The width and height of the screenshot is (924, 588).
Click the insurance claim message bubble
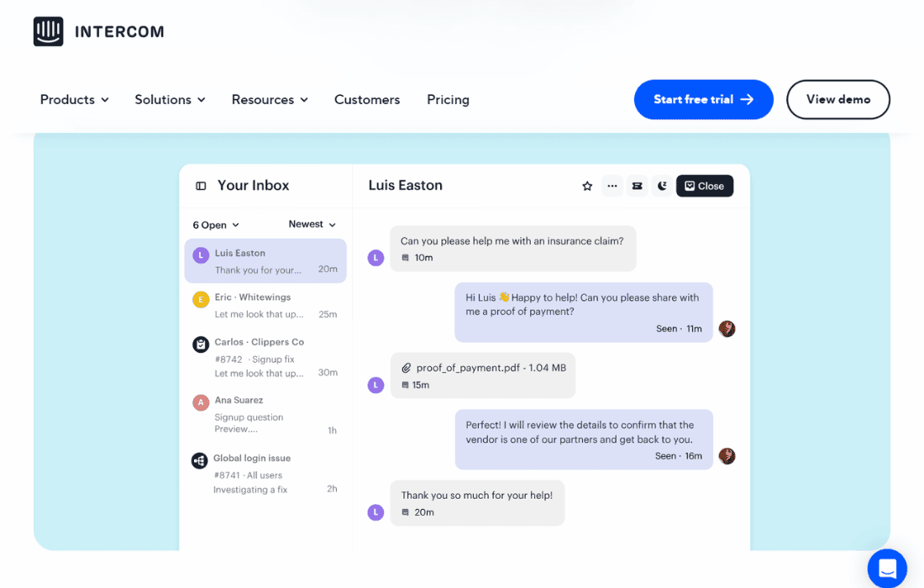coord(513,249)
